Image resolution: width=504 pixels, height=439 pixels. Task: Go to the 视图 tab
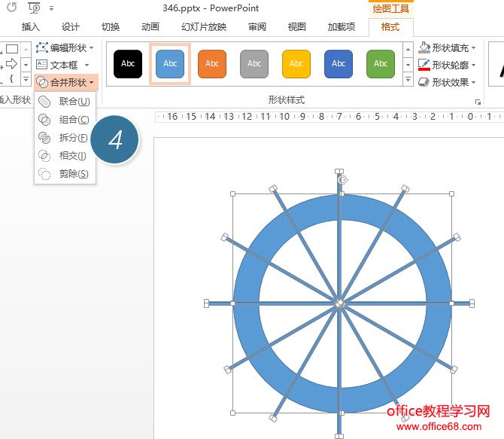point(296,26)
